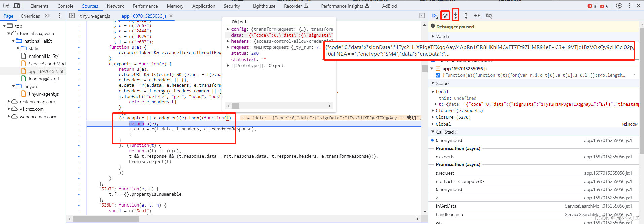Expand Closure (e.exports) scope
Image resolution: width=644 pixels, height=224 pixels.
pos(433,110)
